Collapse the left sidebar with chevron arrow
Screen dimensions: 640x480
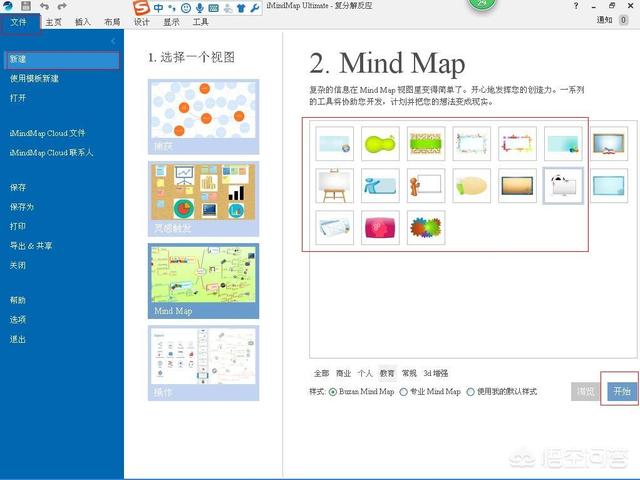[113, 41]
